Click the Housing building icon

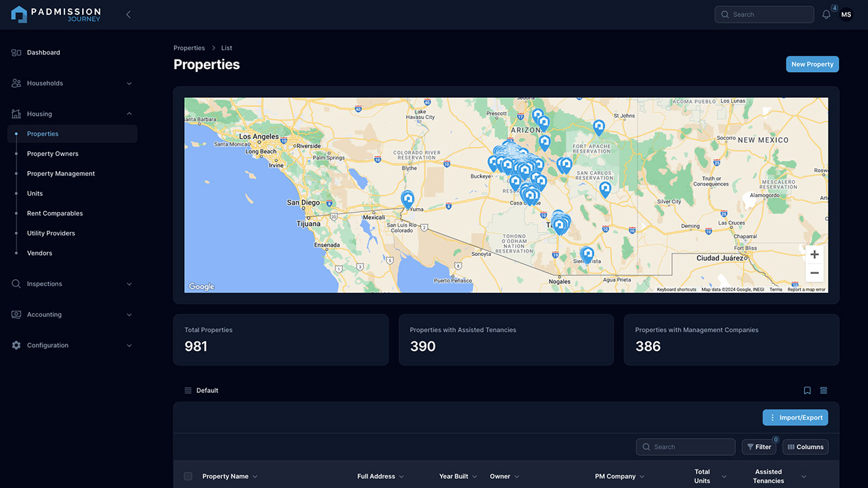tap(16, 114)
